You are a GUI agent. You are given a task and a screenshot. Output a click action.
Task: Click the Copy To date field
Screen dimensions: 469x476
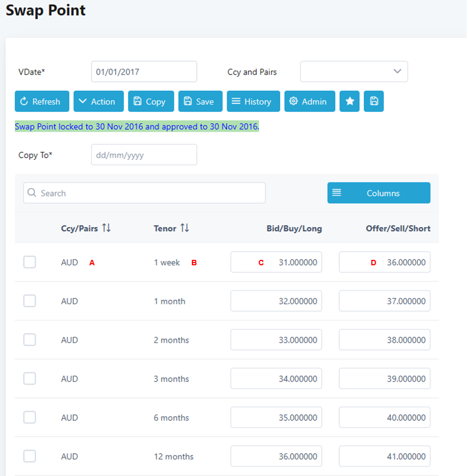pyautogui.click(x=143, y=155)
